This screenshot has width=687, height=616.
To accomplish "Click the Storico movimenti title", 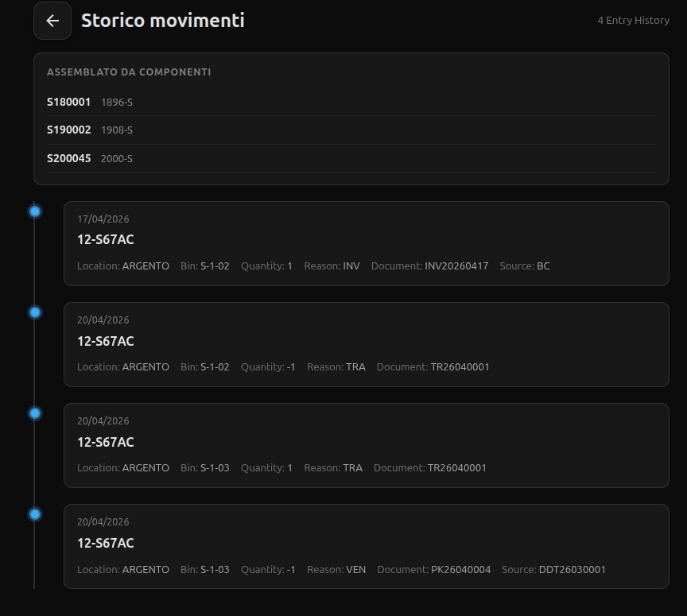I will pos(162,20).
